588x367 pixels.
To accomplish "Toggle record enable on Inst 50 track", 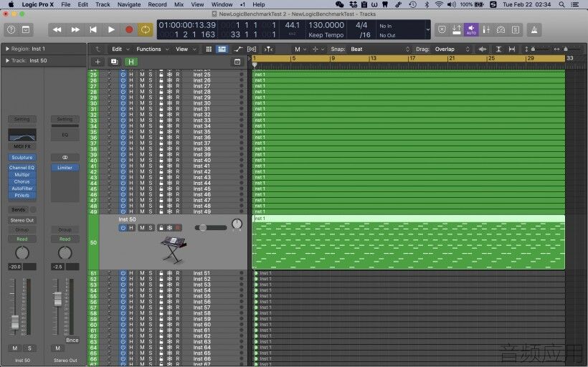I will click(178, 227).
